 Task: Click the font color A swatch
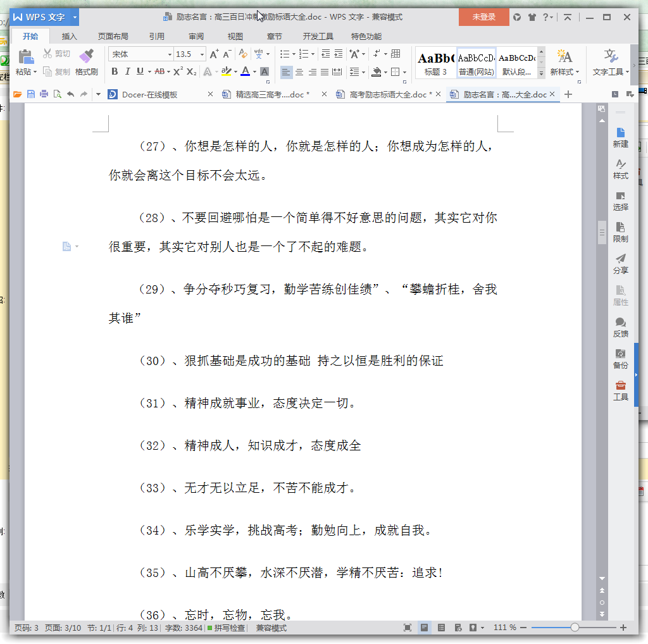(245, 71)
